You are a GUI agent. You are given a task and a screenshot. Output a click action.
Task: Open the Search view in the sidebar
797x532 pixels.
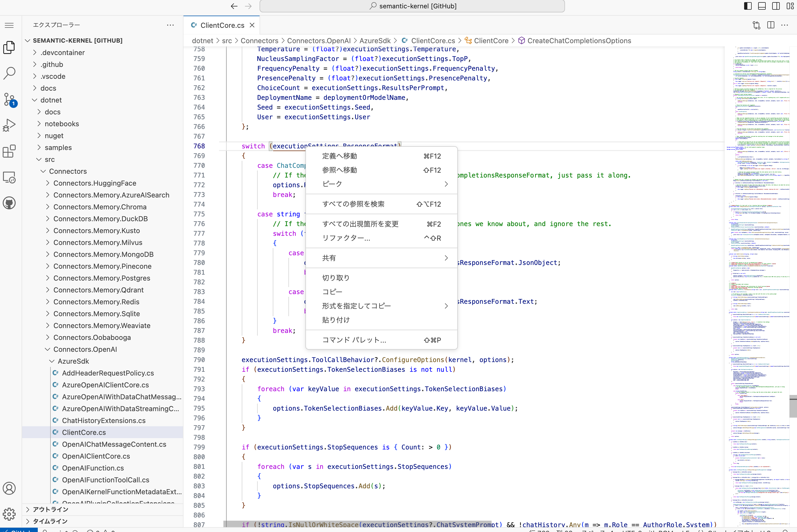9,73
